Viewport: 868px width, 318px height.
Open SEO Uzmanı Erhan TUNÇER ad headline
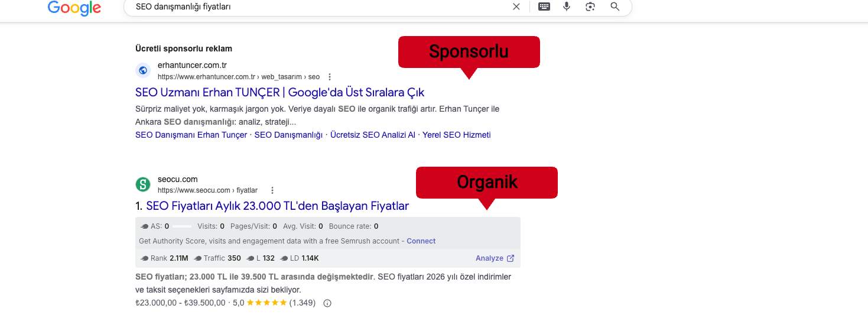pyautogui.click(x=279, y=92)
